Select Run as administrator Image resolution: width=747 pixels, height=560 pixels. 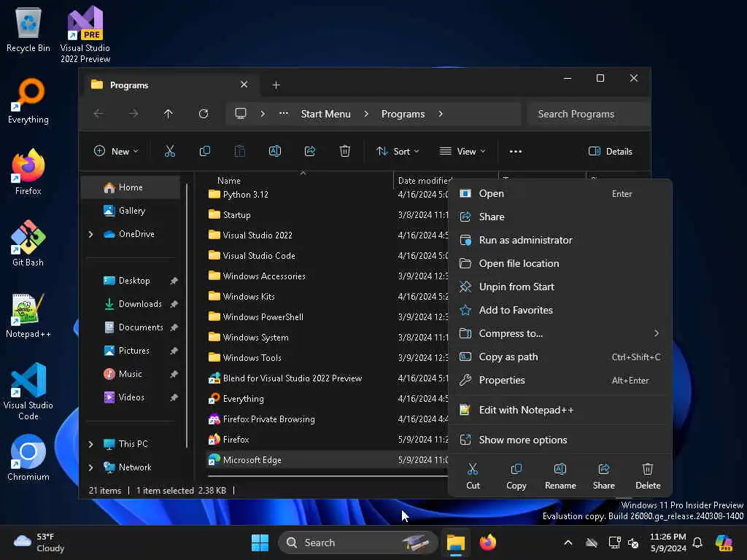click(560, 240)
